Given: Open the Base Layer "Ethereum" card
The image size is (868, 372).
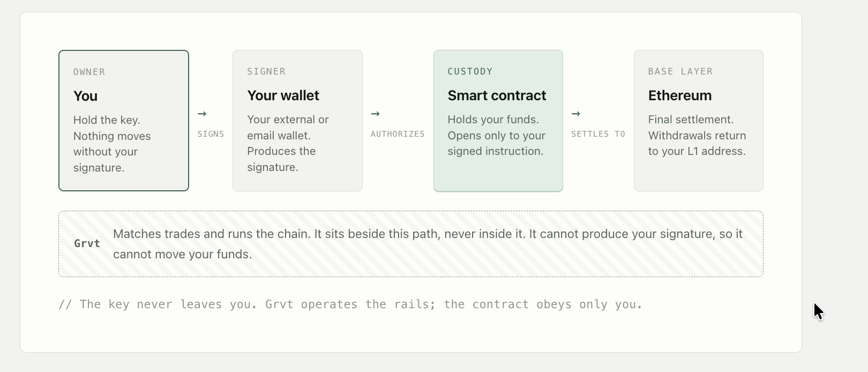Looking at the screenshot, I should [699, 121].
